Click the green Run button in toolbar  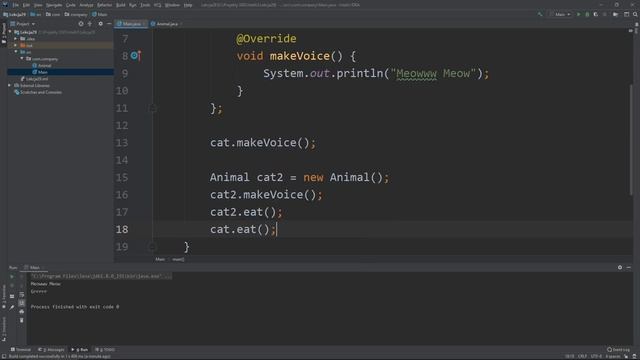[x=578, y=14]
